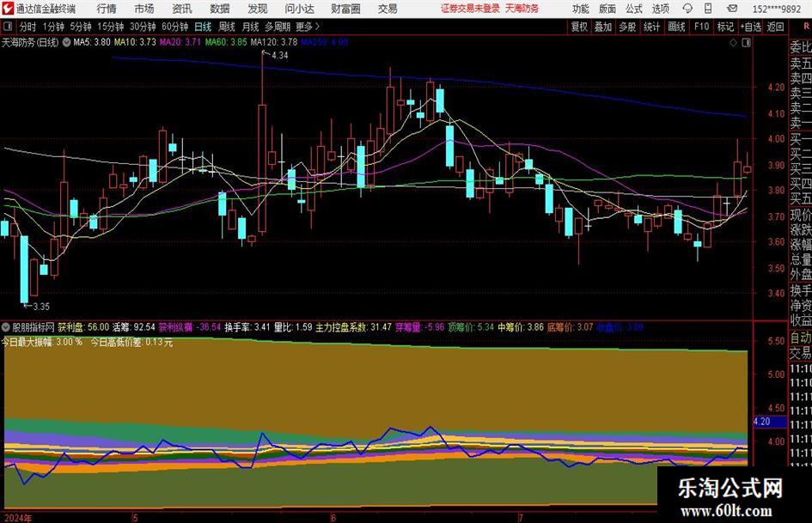Click the 换手率: 3.41 value
812x523 pixels.
[x=247, y=327]
